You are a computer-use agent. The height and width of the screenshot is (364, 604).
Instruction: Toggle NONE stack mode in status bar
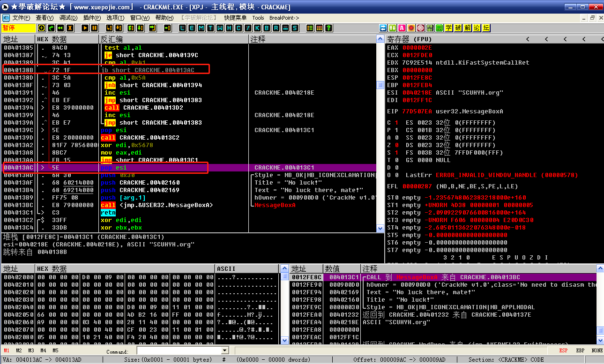coord(597,350)
